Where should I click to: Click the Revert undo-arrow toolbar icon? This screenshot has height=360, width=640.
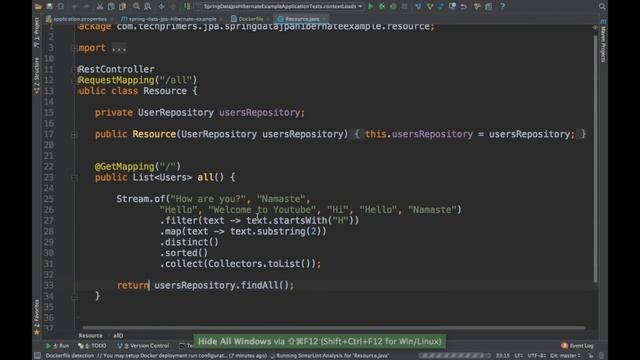coord(464,7)
